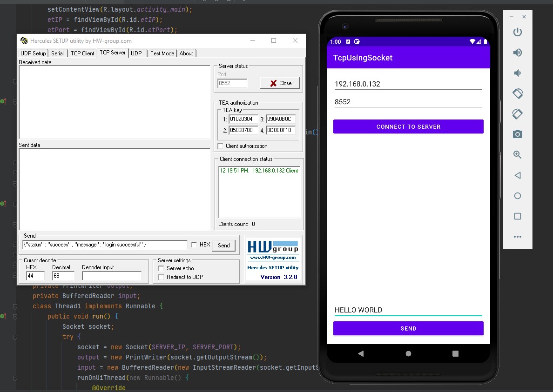
Task: Click emulator sidebar back triangle icon
Action: [x=517, y=175]
